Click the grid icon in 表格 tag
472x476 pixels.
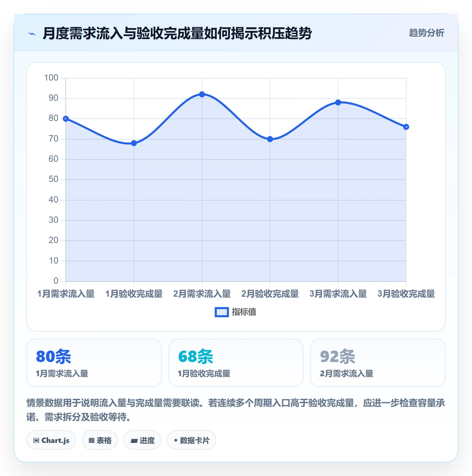tap(91, 441)
